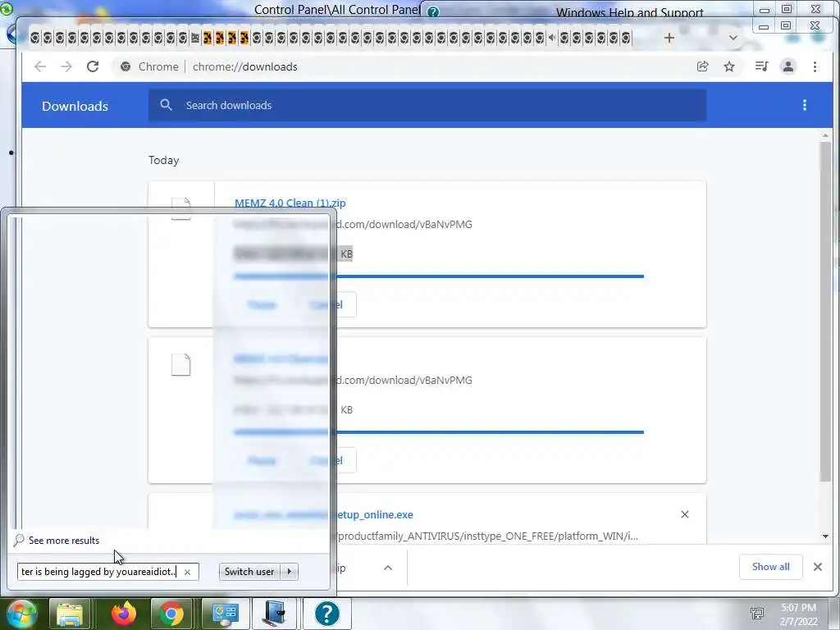Click the scrollbar down arrow
840x630 pixels.
click(x=825, y=536)
